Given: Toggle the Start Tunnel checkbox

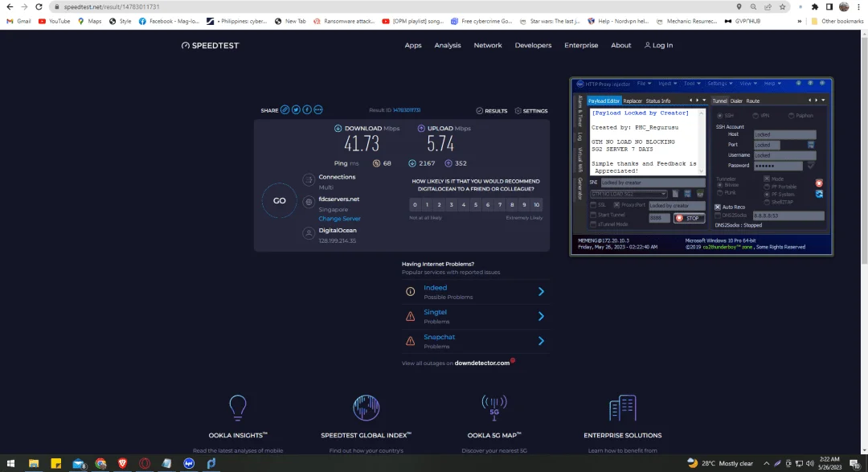Looking at the screenshot, I should pos(593,215).
